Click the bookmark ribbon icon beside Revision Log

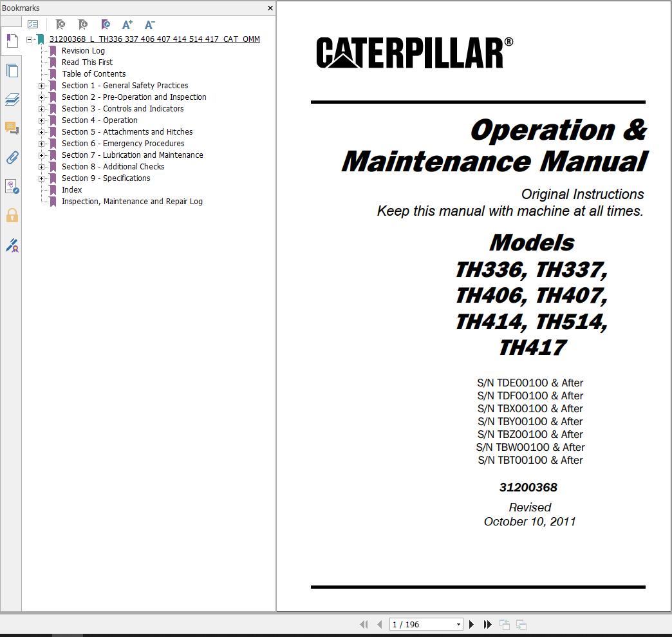click(x=53, y=51)
